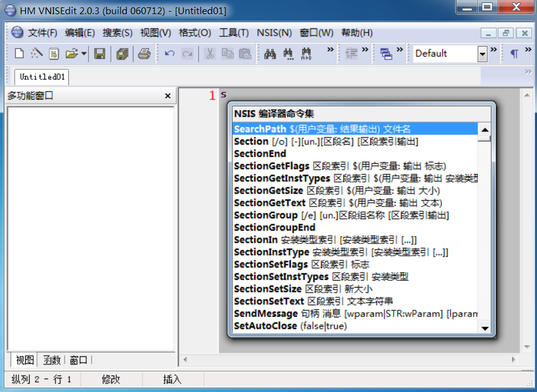Print the script with printer icon
This screenshot has height=392, width=537.
(x=144, y=53)
